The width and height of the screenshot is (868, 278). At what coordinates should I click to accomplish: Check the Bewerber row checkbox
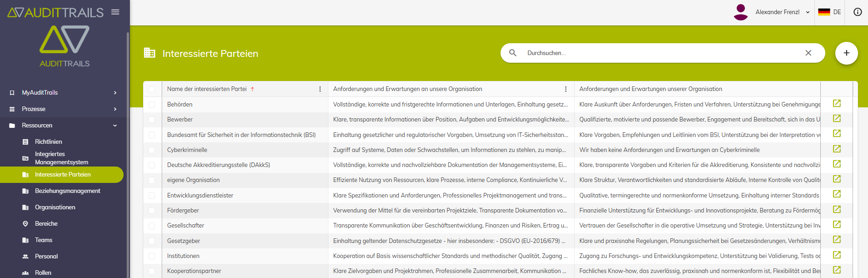[x=152, y=120]
